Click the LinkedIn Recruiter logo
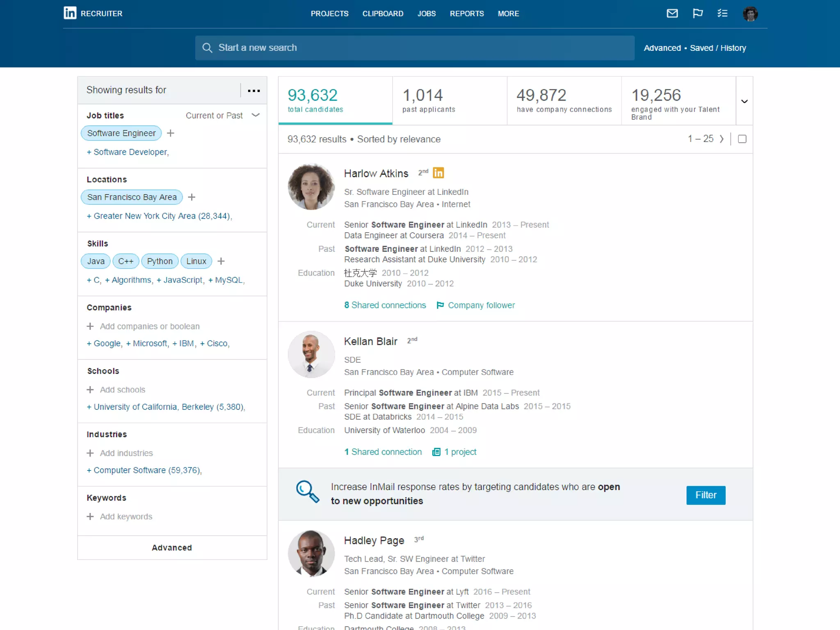This screenshot has height=630, width=840. (x=93, y=13)
